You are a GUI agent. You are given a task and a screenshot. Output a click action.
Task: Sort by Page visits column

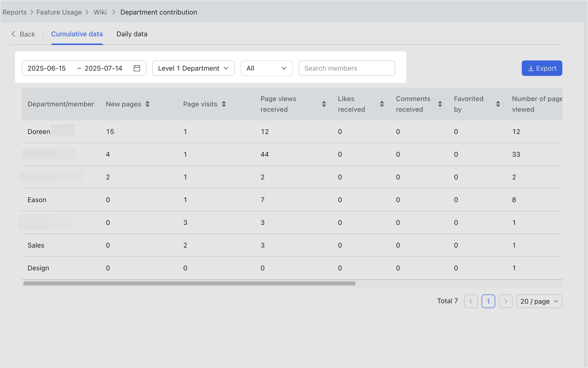pyautogui.click(x=224, y=104)
